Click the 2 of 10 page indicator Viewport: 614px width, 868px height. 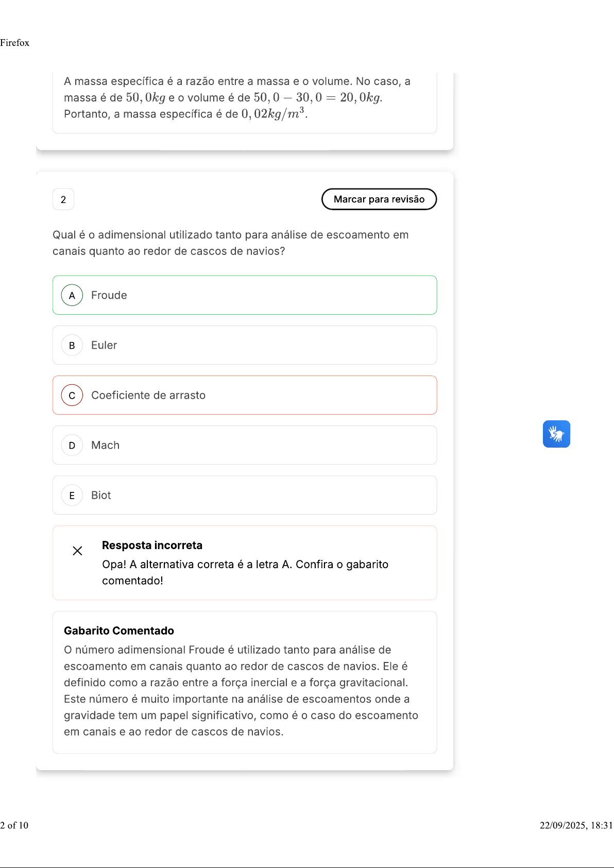tap(14, 825)
